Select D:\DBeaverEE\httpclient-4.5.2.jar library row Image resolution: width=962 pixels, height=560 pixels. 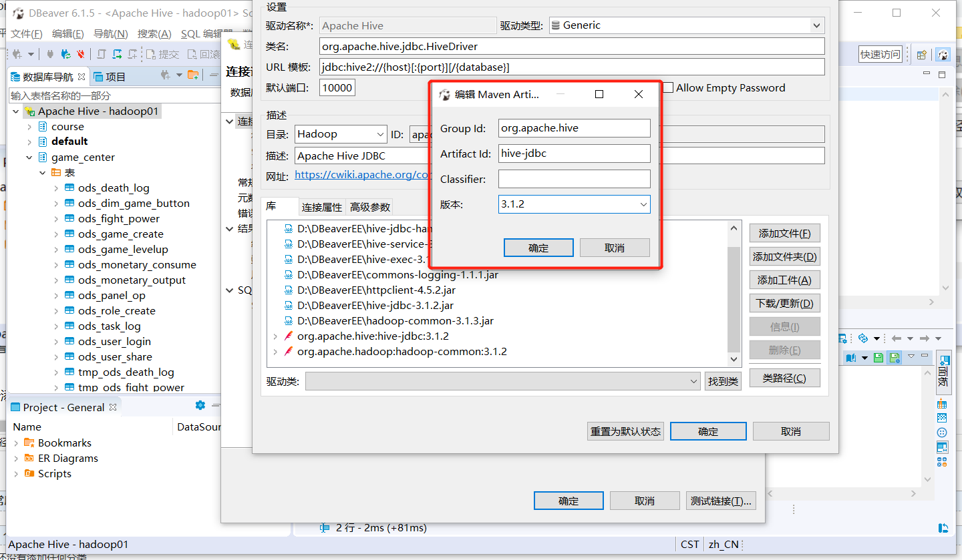376,290
